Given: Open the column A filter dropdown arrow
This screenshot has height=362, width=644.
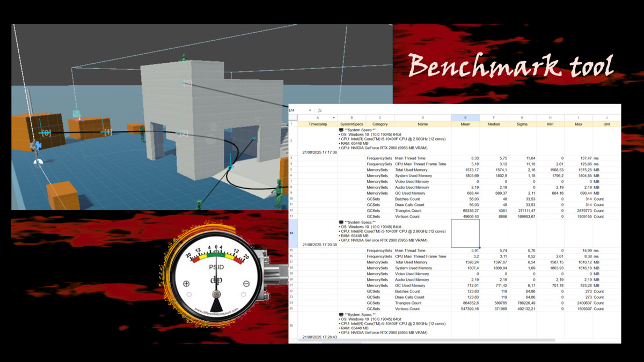Looking at the screenshot, I should click(x=333, y=118).
